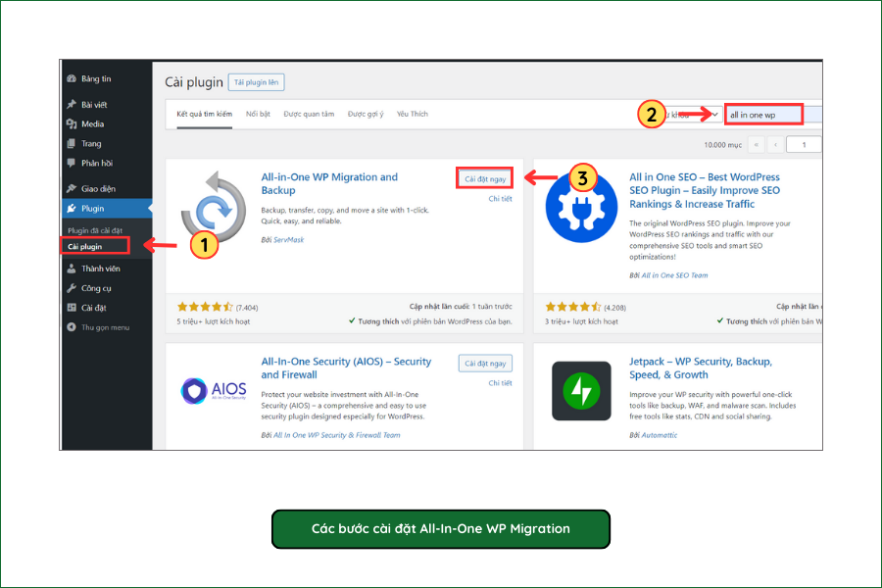882x588 pixels.
Task: Install All-in-One WP Migration with Cài đặt ngay
Action: point(485,178)
